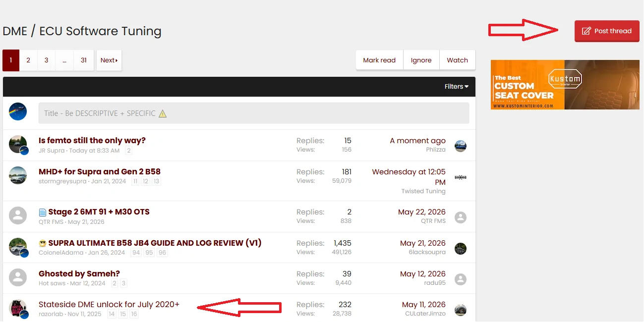Open page 2 of femto thread
Screen dimensions: 644x322
coord(129,151)
